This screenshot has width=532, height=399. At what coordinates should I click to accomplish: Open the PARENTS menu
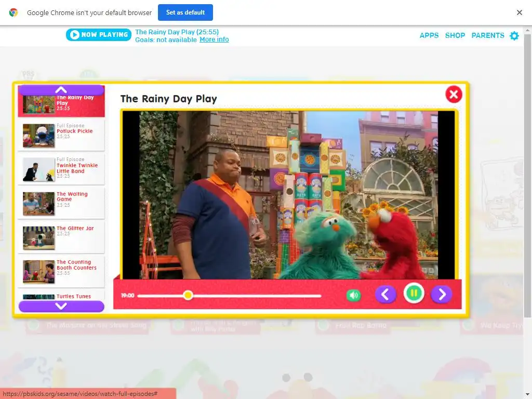[487, 35]
